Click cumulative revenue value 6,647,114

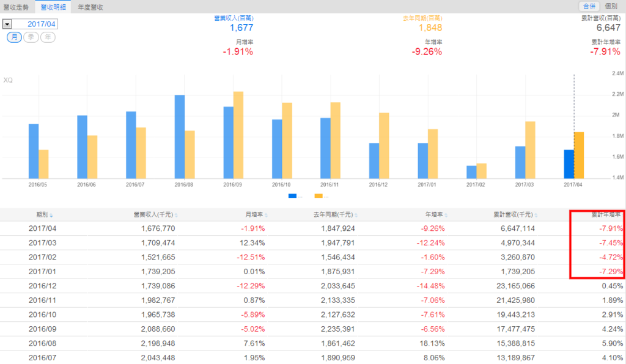(518, 228)
